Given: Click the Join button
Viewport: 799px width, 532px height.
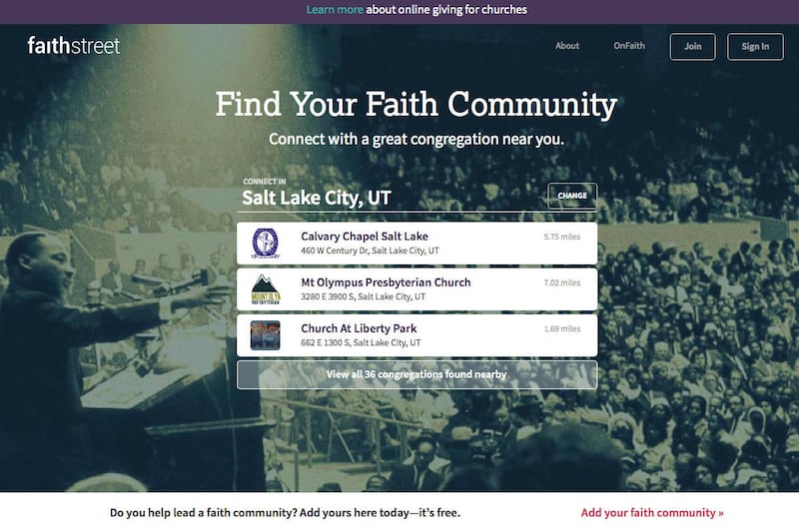Looking at the screenshot, I should (x=692, y=46).
